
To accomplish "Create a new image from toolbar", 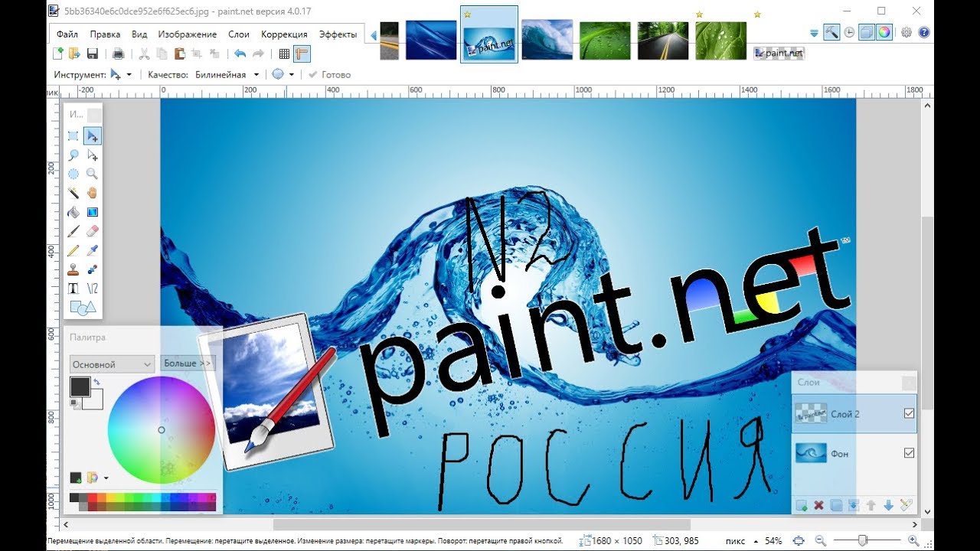I will [57, 54].
